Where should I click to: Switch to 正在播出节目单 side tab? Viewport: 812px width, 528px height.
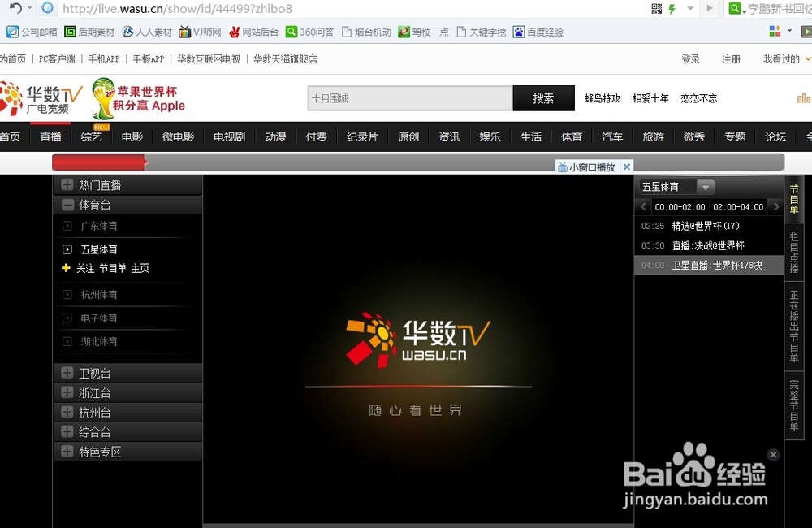(x=794, y=326)
